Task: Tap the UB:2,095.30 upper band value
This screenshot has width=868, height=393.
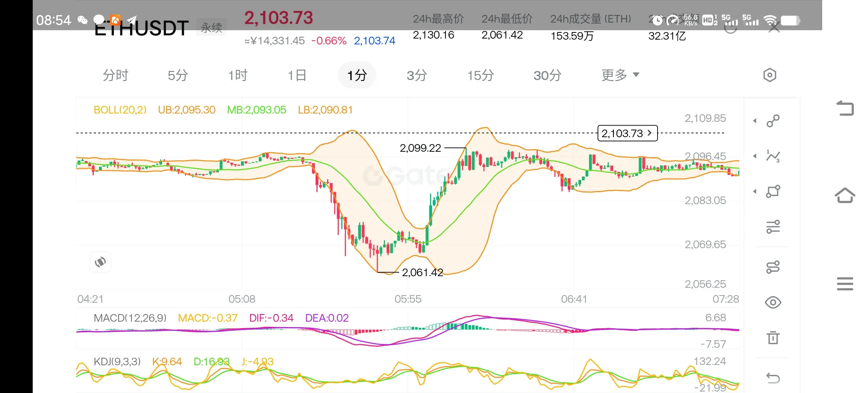Action: (187, 110)
